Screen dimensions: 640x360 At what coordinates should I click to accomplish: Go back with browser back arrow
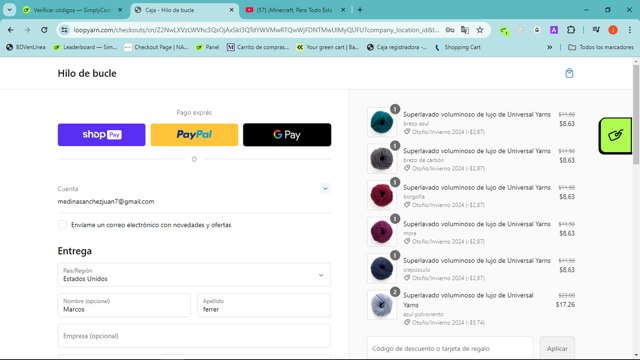click(11, 30)
